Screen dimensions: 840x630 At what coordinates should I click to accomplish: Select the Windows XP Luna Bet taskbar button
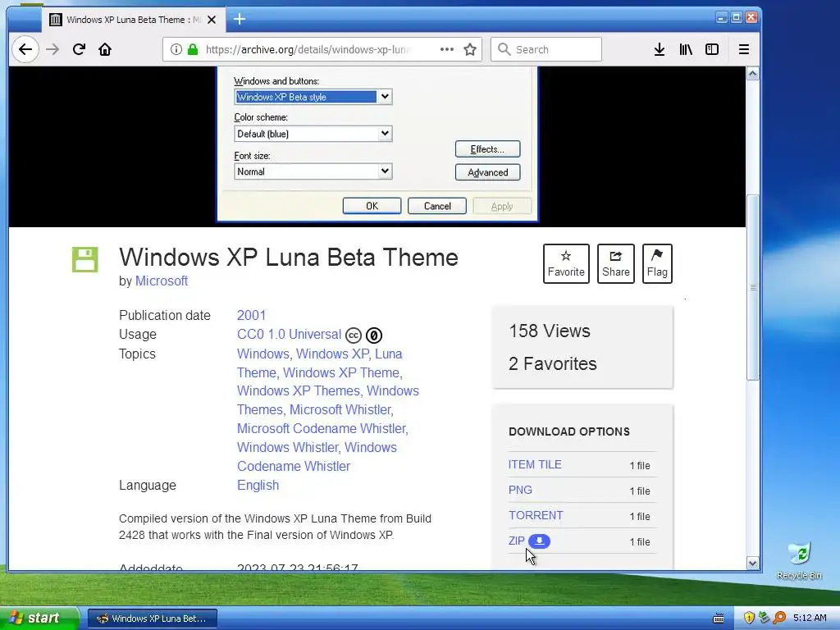tap(152, 619)
